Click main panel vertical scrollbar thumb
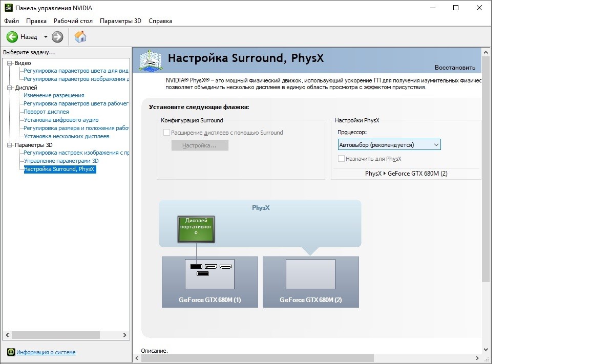Image resolution: width=590 pixels, height=364 pixels. tap(486, 169)
